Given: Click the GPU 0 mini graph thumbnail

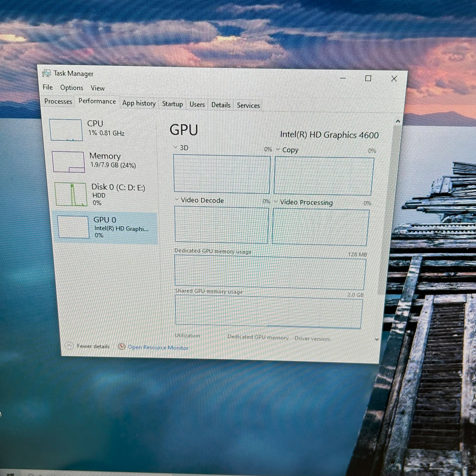Looking at the screenshot, I should [x=73, y=227].
